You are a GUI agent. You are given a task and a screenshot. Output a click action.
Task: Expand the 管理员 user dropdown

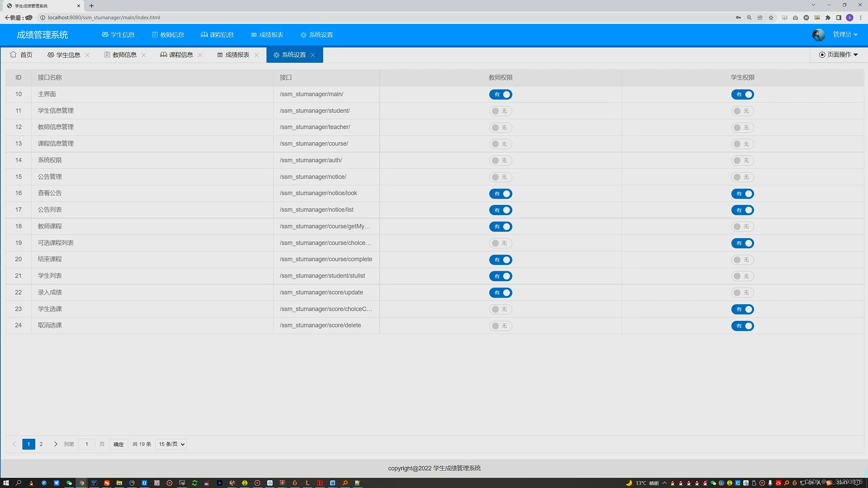845,35
